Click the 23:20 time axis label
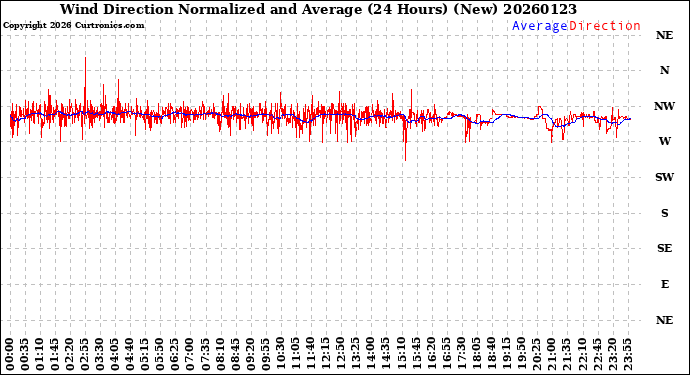The width and height of the screenshot is (690, 375). pos(612,354)
